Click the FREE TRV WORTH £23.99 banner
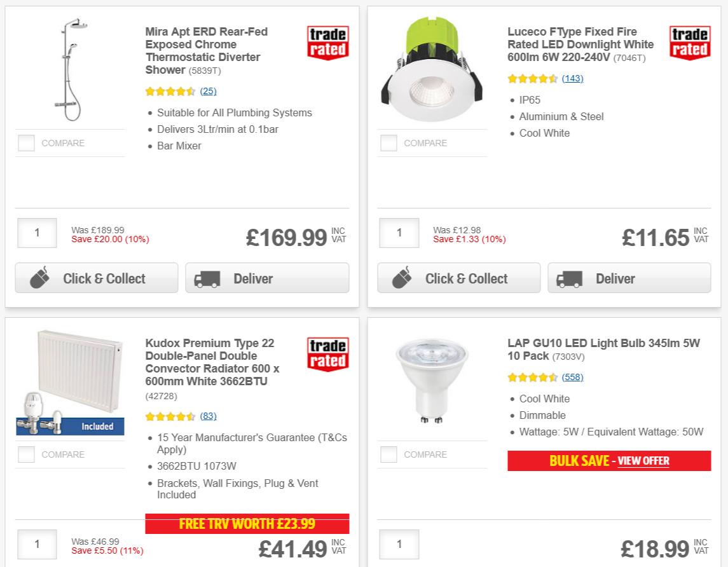This screenshot has width=728, height=567. (x=248, y=524)
